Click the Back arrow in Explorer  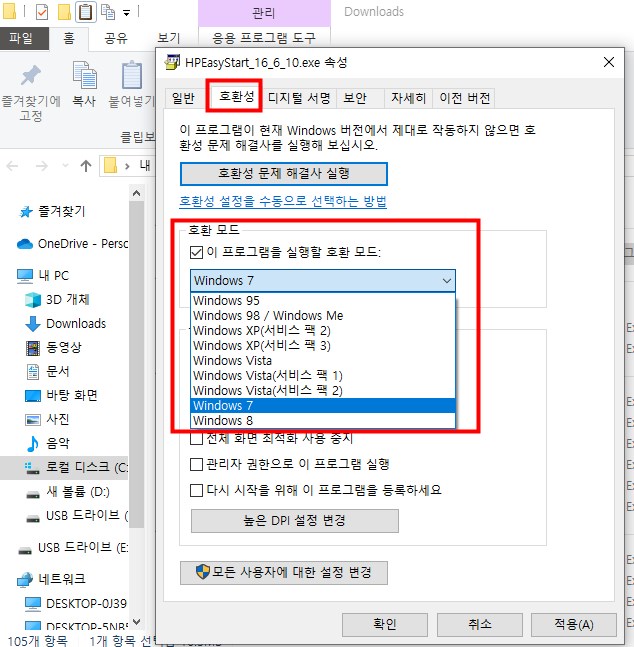[x=12, y=166]
